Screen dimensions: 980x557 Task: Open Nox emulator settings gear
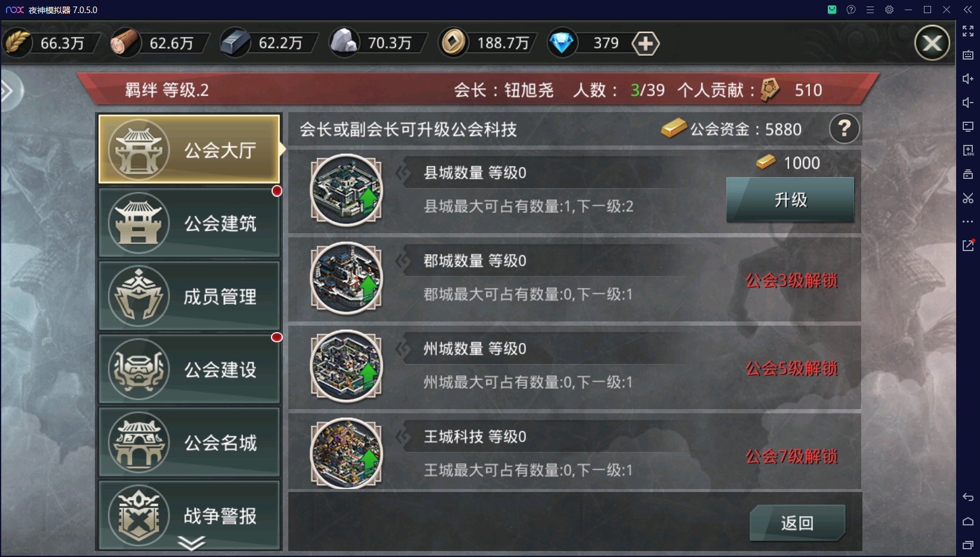pyautogui.click(x=889, y=10)
